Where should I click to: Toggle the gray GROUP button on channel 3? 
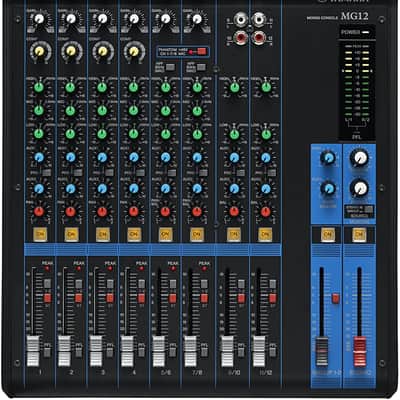[x=110, y=284]
